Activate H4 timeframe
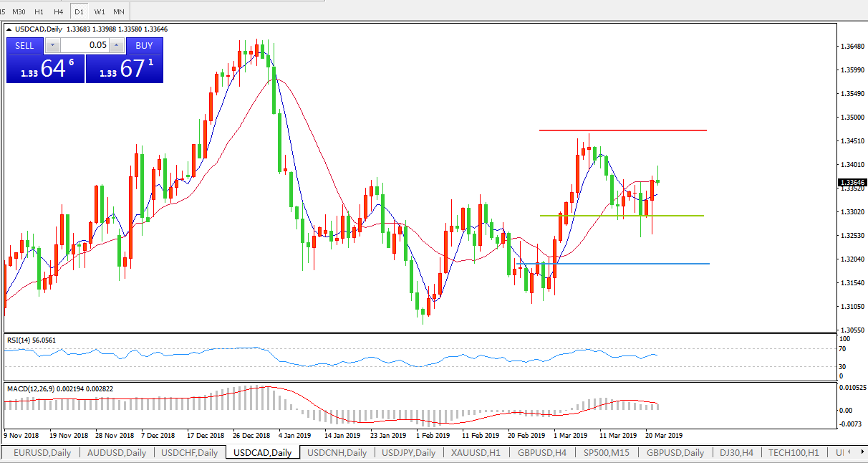868x463 pixels. pyautogui.click(x=59, y=11)
